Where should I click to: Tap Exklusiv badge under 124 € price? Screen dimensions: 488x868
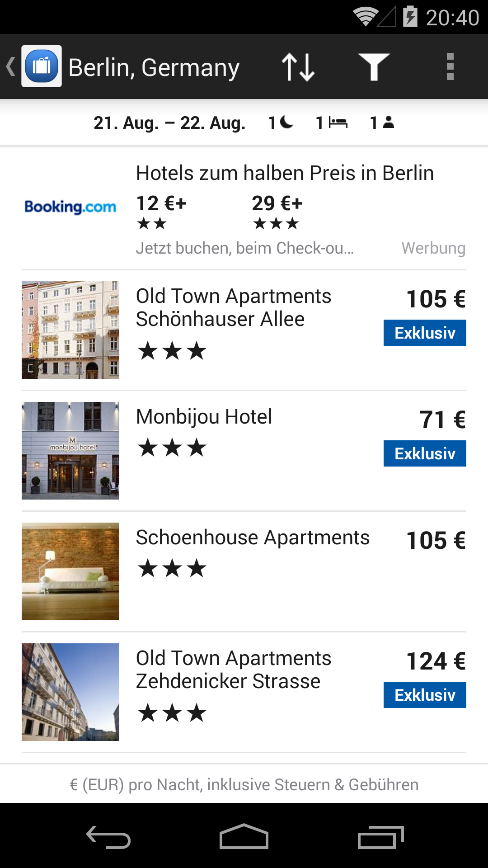(x=425, y=695)
